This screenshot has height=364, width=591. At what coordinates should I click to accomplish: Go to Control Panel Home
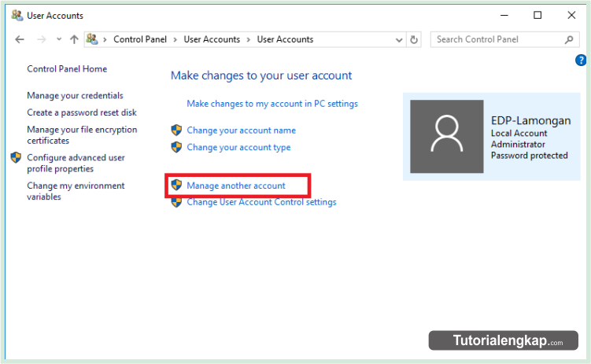tap(67, 69)
